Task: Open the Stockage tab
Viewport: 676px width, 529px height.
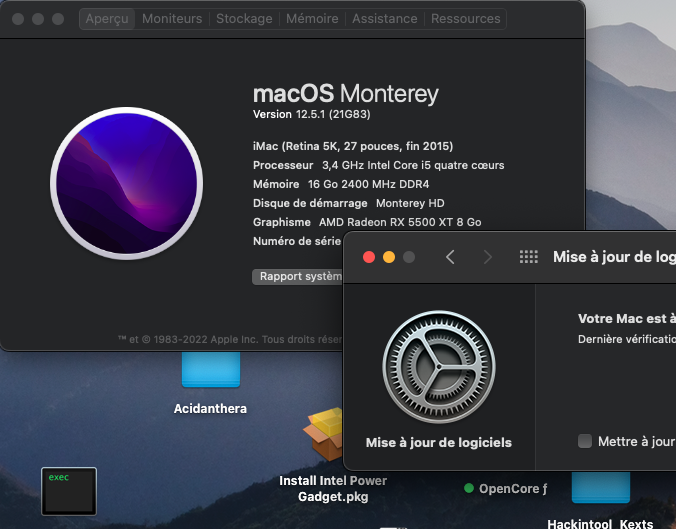Action: 244,19
